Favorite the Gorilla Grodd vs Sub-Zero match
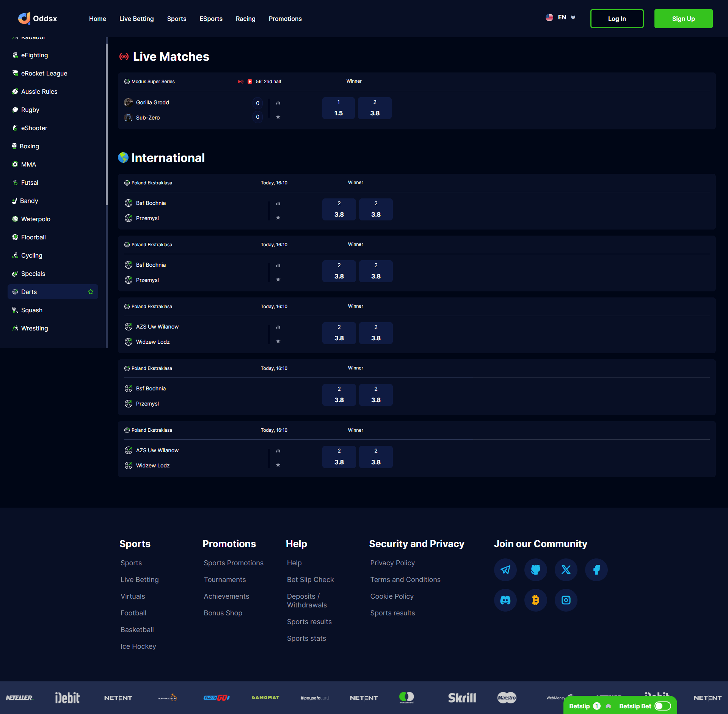 coord(278,117)
